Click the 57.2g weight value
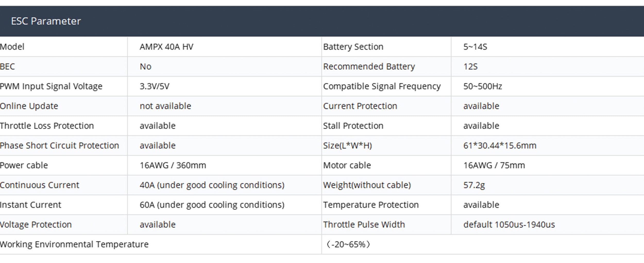 point(474,185)
